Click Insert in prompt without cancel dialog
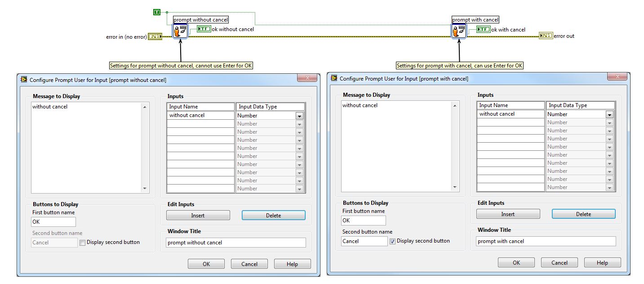 point(198,215)
